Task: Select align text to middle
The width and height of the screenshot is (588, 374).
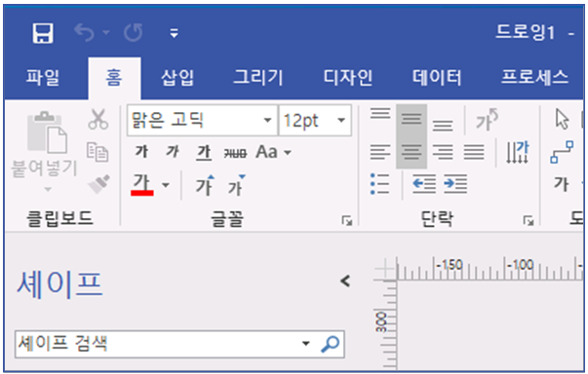Action: tap(412, 120)
